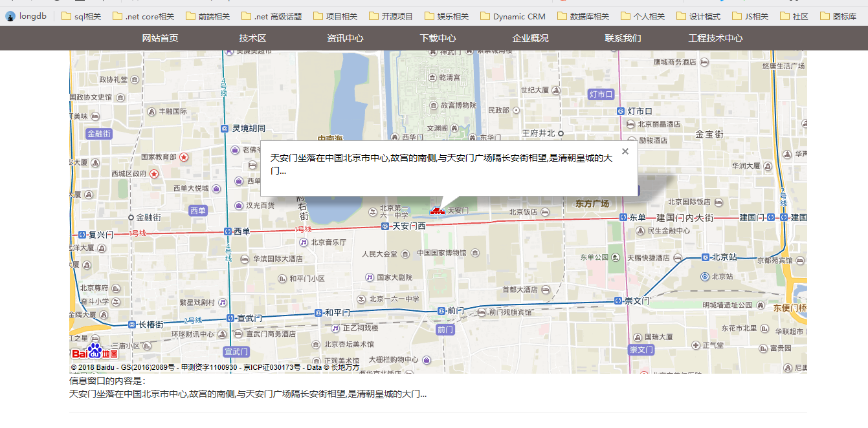
Task: Open the 个人相关 bookmark folder
Action: click(x=642, y=16)
